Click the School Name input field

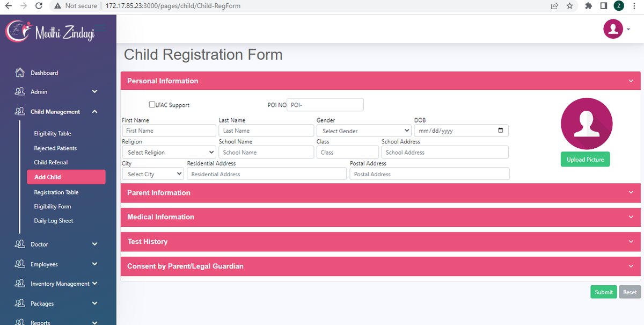266,152
